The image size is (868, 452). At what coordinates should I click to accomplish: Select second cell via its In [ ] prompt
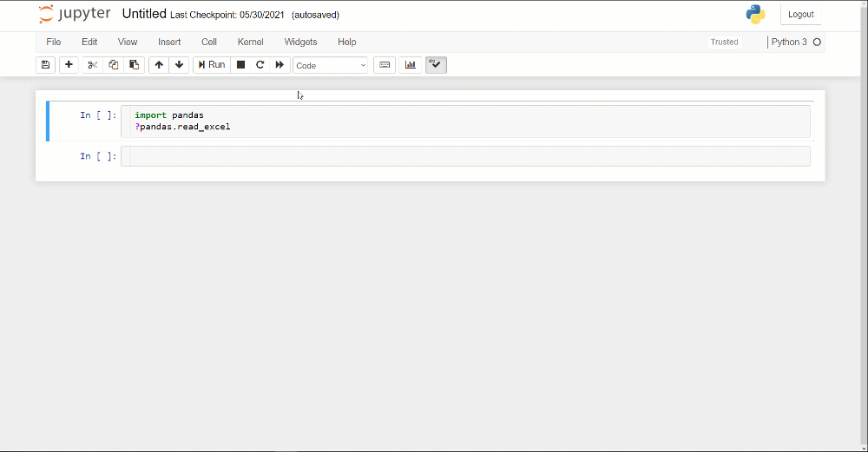pos(98,156)
